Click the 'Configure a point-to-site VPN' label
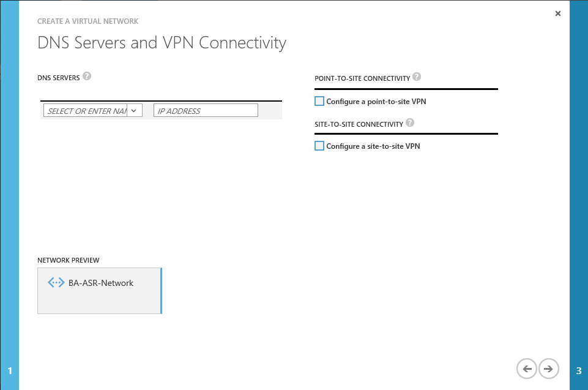 click(x=376, y=102)
